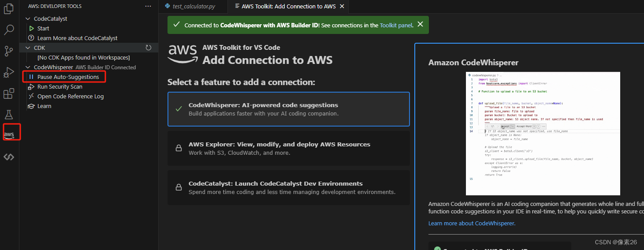Select Open Code Reference Log entry
Viewport: 644px width, 250px height.
pyautogui.click(x=71, y=96)
